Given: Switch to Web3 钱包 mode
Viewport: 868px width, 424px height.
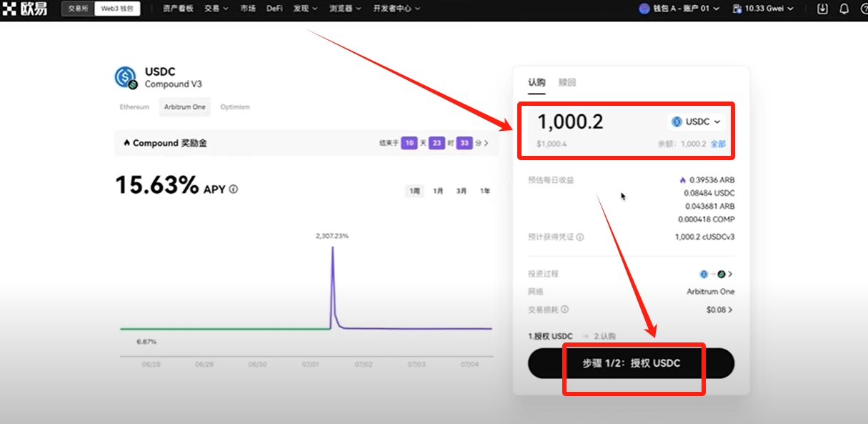Looking at the screenshot, I should coord(118,9).
